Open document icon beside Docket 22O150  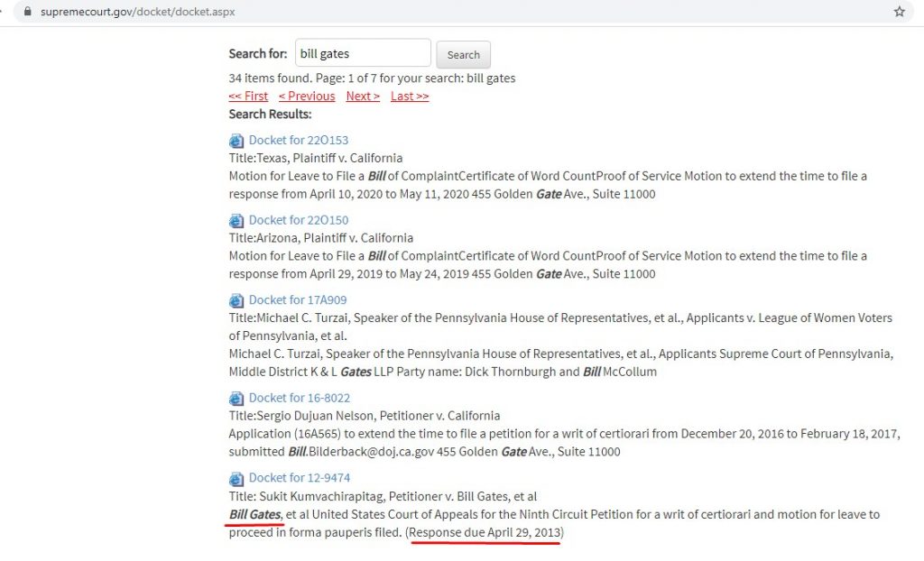pos(236,220)
